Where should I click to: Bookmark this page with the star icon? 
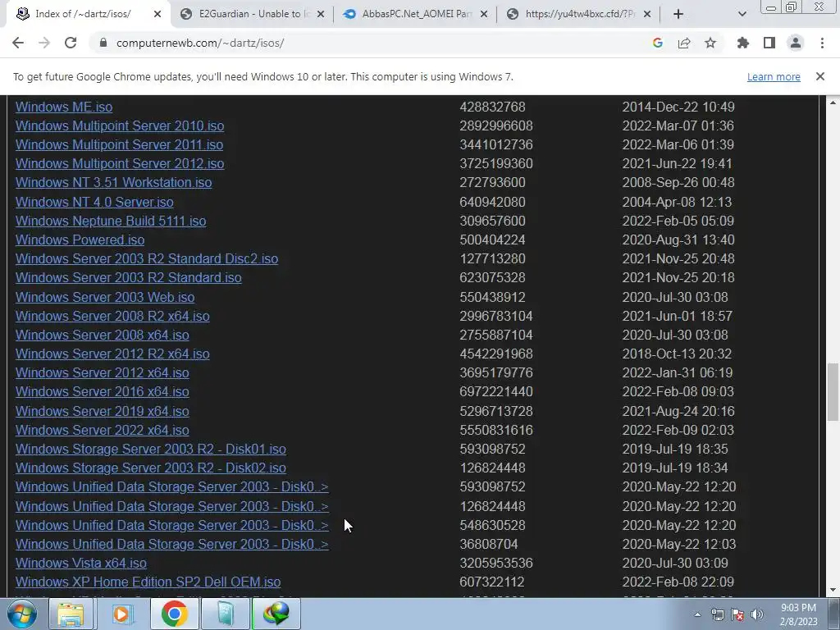coord(710,43)
